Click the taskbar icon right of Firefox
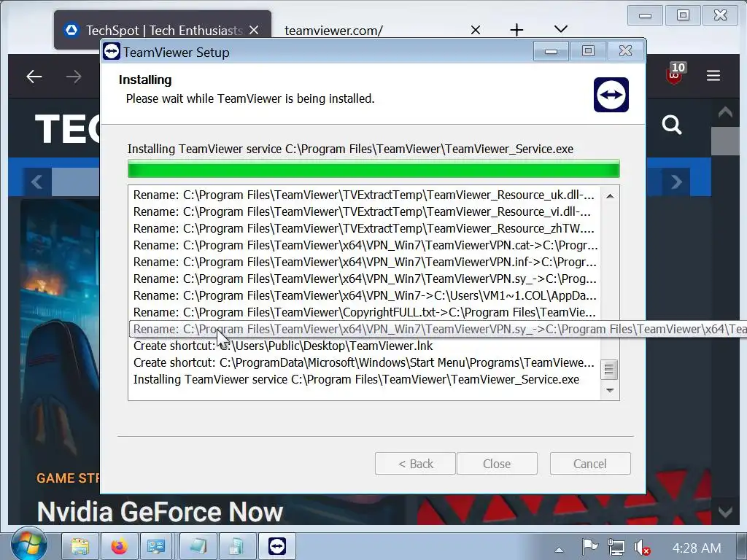Image resolution: width=747 pixels, height=560 pixels. pyautogui.click(x=156, y=546)
